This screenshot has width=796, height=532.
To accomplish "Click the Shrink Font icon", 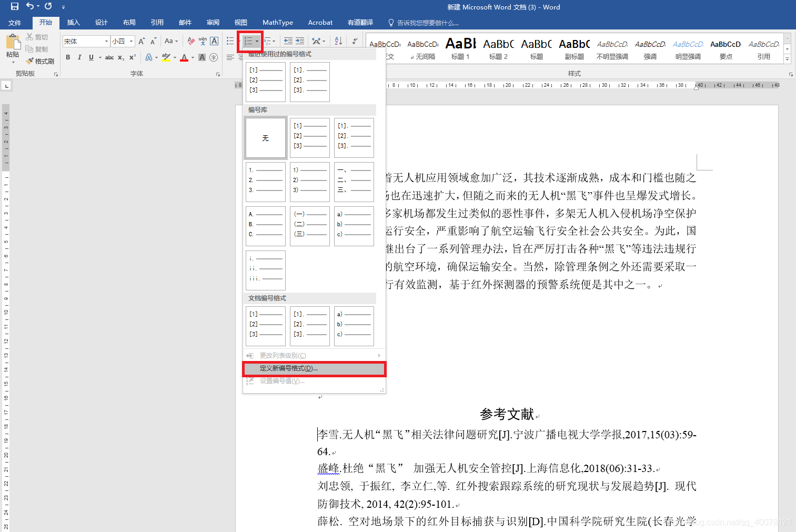I will click(x=153, y=41).
